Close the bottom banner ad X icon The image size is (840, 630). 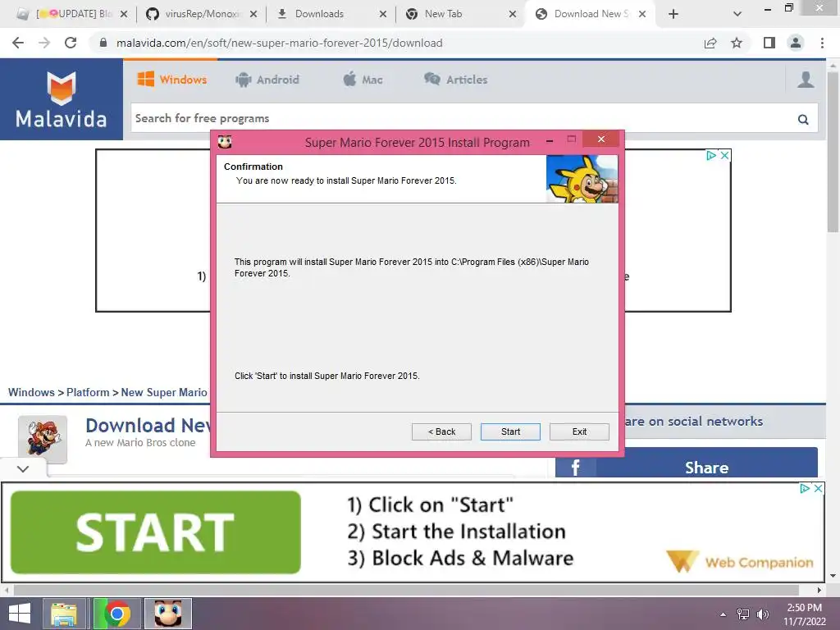point(818,489)
